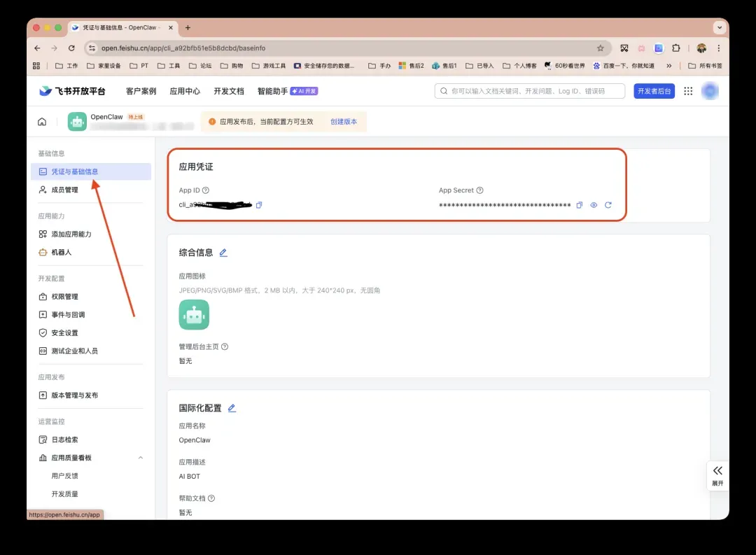Go to console home icon
Image resolution: width=756 pixels, height=555 pixels.
click(42, 122)
